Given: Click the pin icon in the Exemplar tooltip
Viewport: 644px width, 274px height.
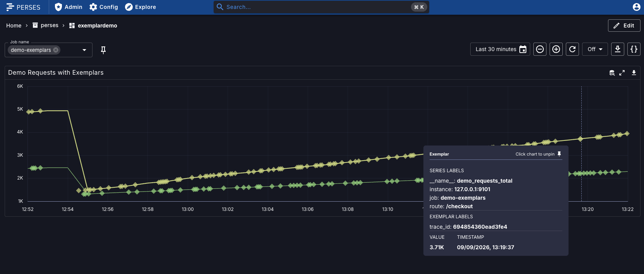Looking at the screenshot, I should 559,154.
